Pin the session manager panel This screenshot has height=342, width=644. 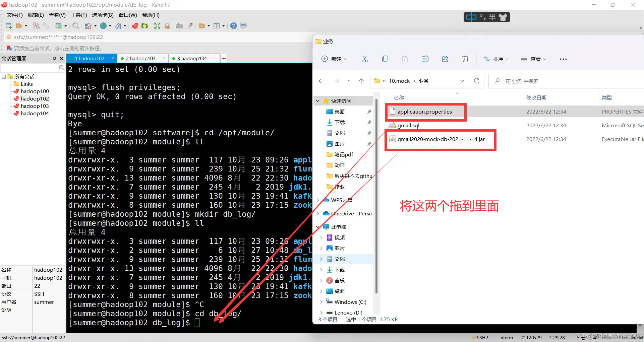click(54, 58)
